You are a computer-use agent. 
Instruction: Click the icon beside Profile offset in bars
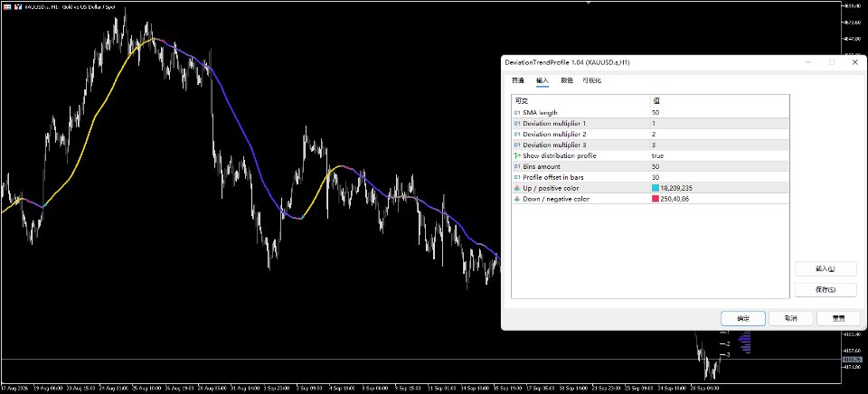[517, 178]
